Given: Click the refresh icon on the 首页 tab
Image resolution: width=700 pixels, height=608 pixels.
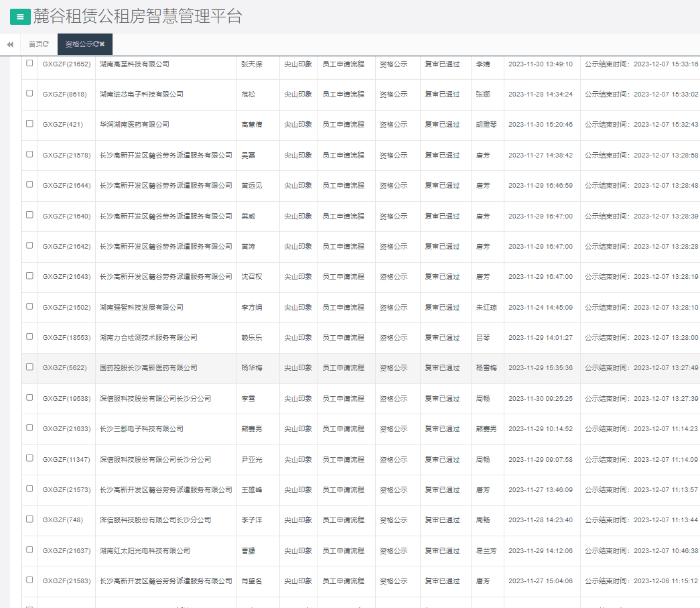Looking at the screenshot, I should click(46, 44).
